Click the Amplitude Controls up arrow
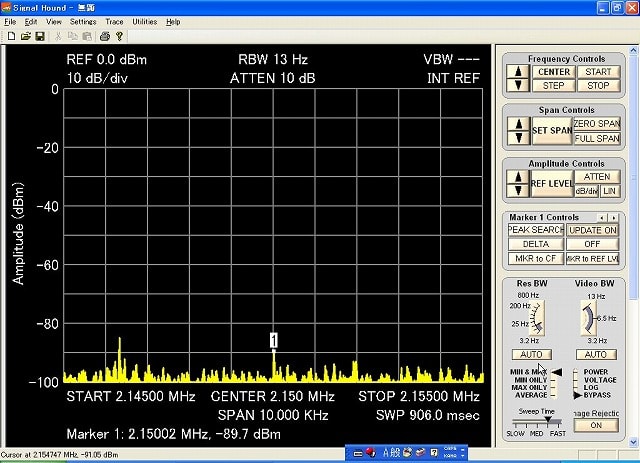Image resolution: width=640 pixels, height=463 pixels. click(518, 177)
